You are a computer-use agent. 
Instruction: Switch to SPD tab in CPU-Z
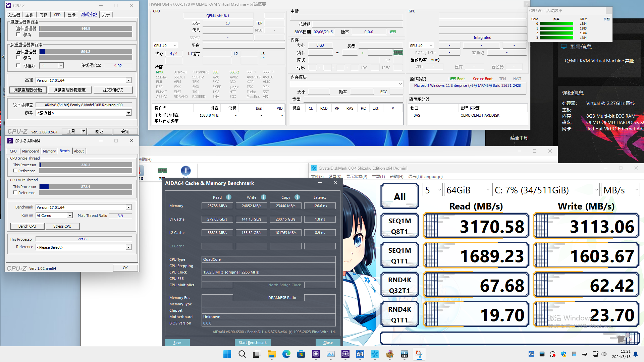(x=57, y=15)
